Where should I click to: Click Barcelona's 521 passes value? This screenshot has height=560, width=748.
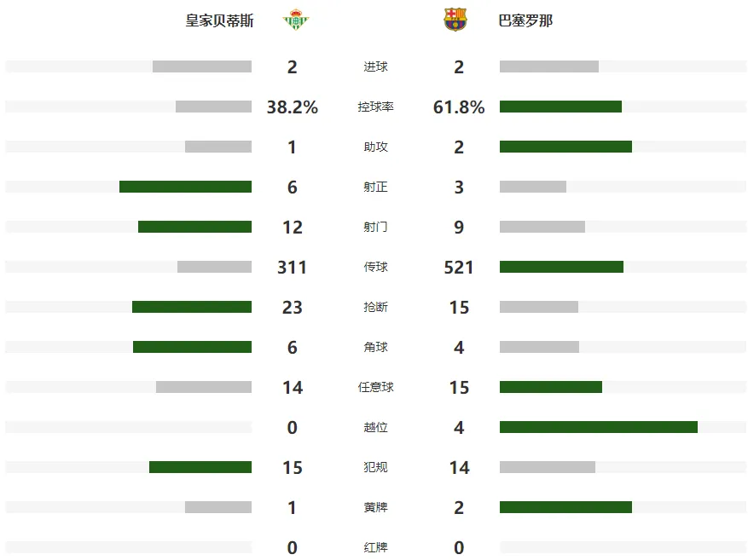[458, 268]
